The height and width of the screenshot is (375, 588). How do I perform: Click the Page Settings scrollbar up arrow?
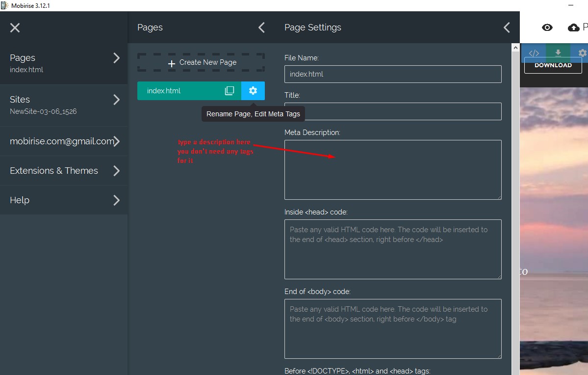point(515,48)
